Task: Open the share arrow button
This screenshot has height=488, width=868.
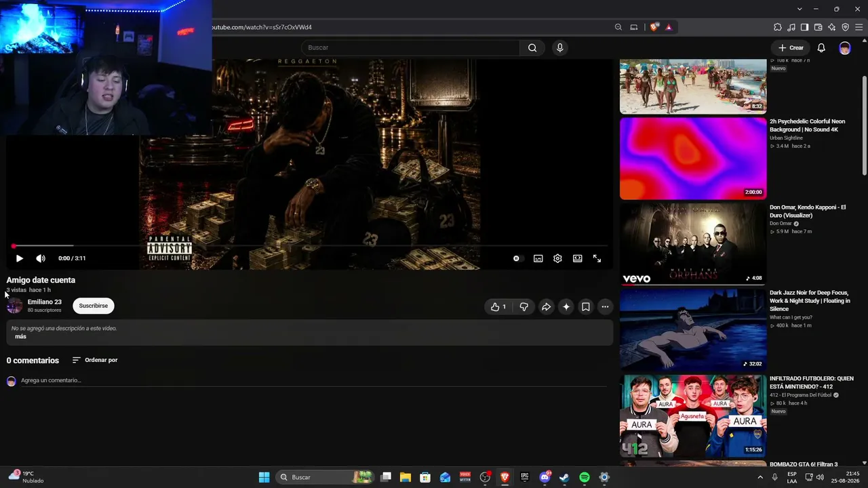Action: (546, 307)
